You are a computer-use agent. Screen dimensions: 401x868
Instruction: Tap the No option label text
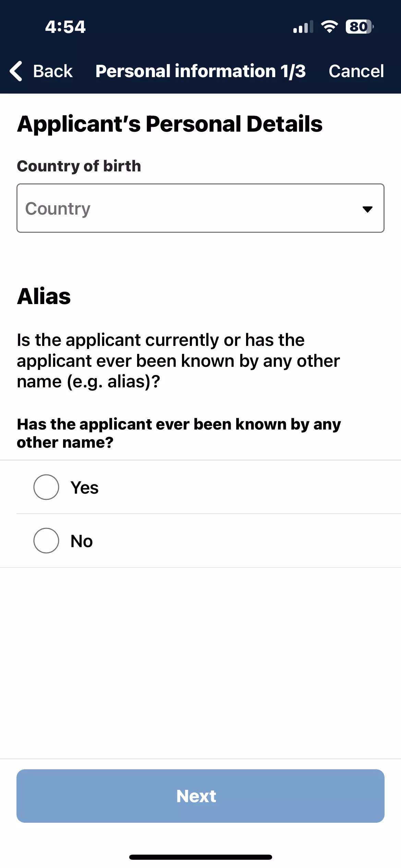click(82, 541)
